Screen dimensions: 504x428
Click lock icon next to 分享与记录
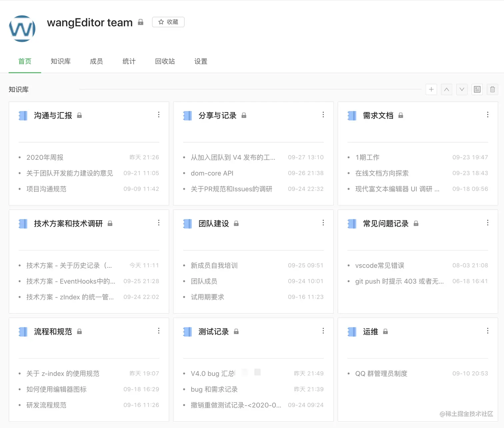(x=244, y=115)
